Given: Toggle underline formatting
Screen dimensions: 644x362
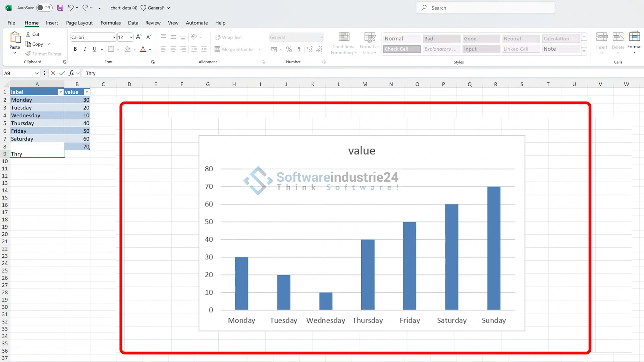Looking at the screenshot, I should coord(95,49).
